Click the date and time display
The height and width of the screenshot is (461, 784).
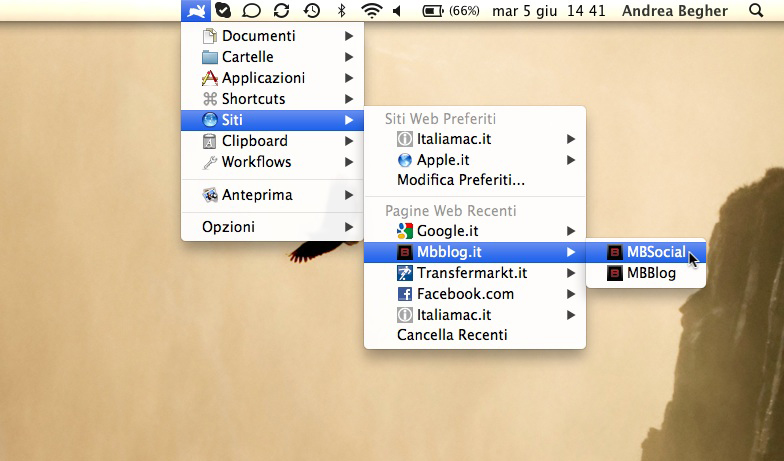[548, 10]
